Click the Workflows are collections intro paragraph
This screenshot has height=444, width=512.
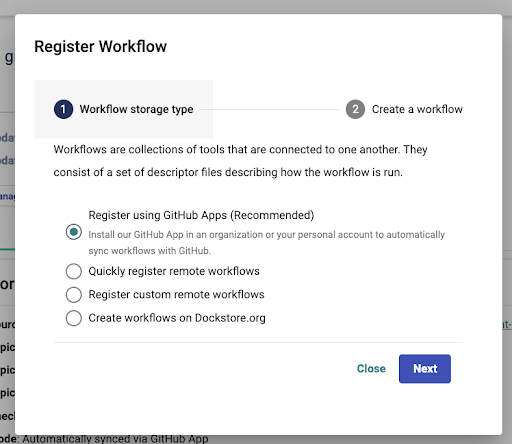[x=240, y=161]
